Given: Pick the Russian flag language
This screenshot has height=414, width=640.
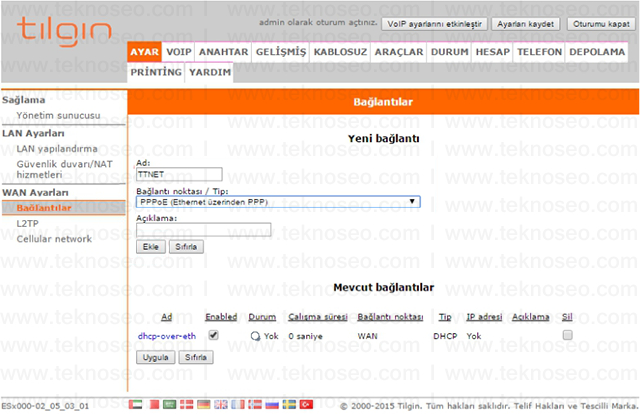Looking at the screenshot, I should click(x=272, y=404).
